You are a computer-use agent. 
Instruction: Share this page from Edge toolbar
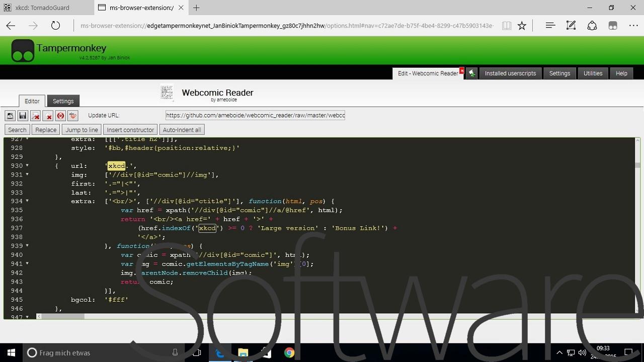click(592, 25)
